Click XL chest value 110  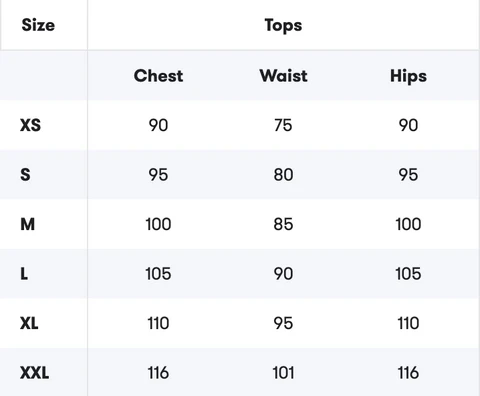pyautogui.click(x=158, y=323)
